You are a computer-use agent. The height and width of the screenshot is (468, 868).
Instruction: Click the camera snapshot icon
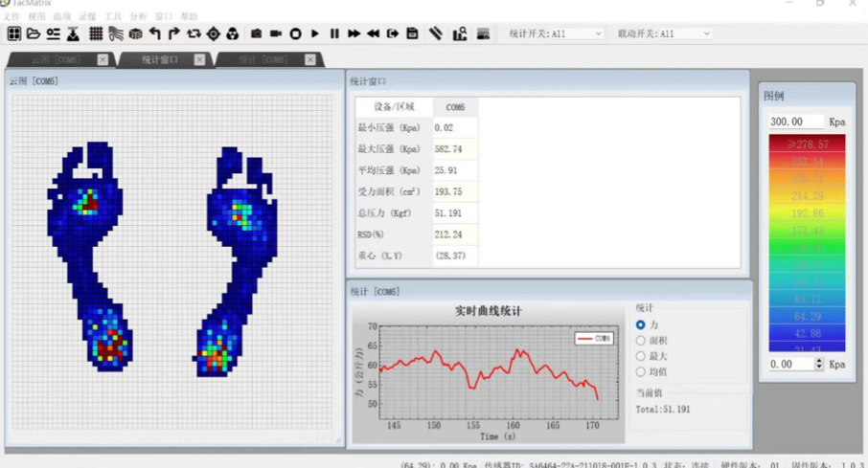pos(256,33)
